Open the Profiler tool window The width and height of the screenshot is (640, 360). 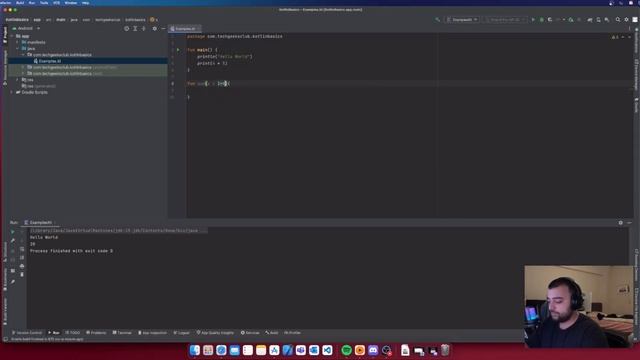click(x=292, y=333)
